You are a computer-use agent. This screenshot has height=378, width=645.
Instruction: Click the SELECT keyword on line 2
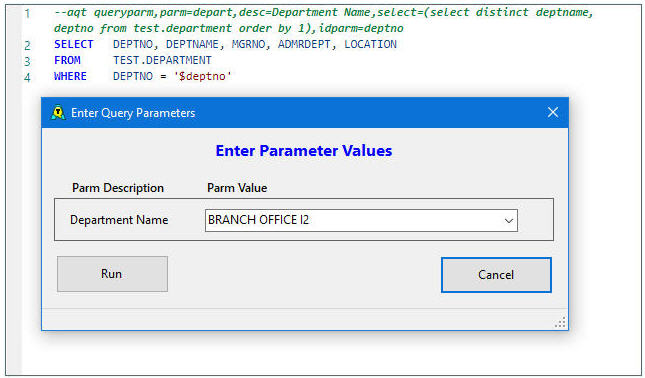click(x=74, y=44)
